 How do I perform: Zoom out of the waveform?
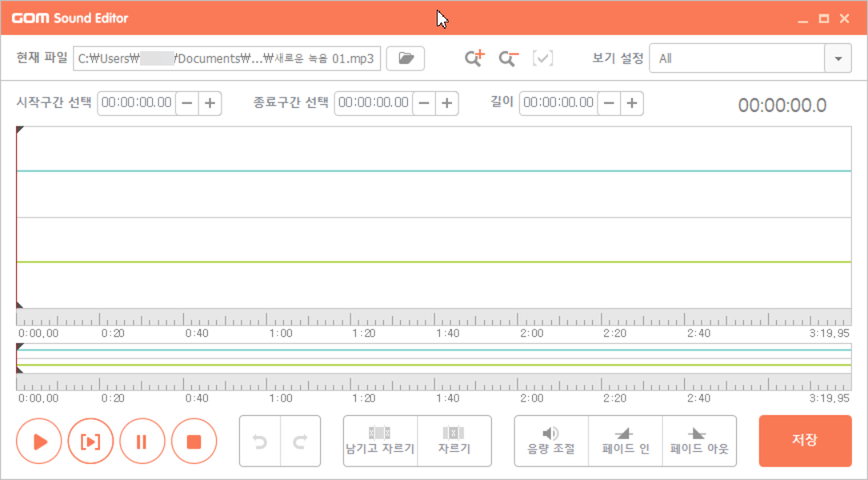point(508,58)
